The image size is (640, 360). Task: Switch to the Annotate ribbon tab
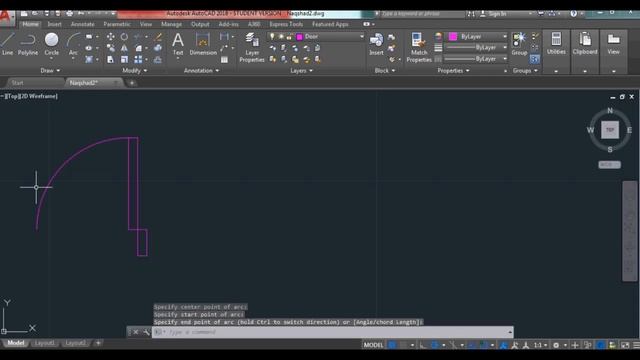(82, 24)
